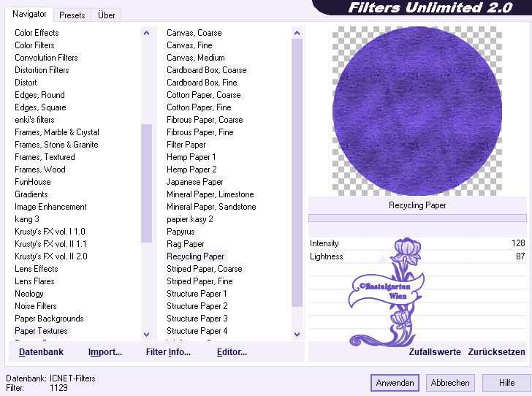Screen dimensions: 532x396
Task: Click the category list scrollbar thumb
Action: coord(147,183)
